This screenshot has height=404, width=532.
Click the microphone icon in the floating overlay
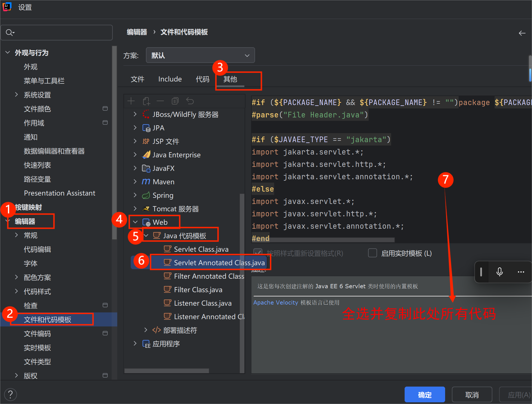tap(499, 272)
